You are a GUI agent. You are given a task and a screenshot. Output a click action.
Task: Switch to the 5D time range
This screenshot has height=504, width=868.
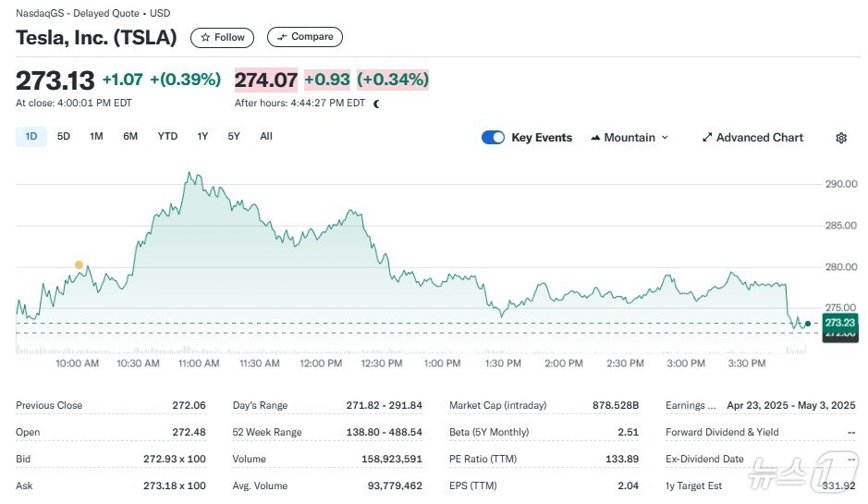tap(64, 137)
